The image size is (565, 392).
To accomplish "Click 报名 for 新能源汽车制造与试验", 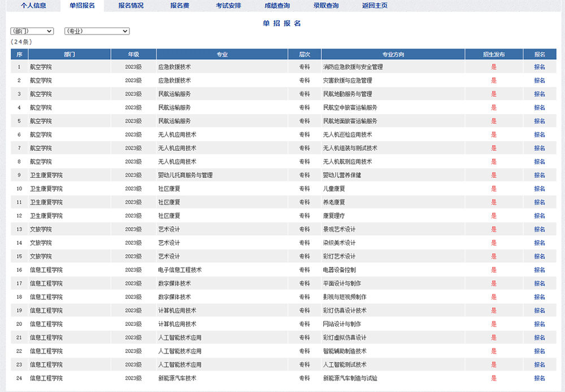I will point(540,378).
